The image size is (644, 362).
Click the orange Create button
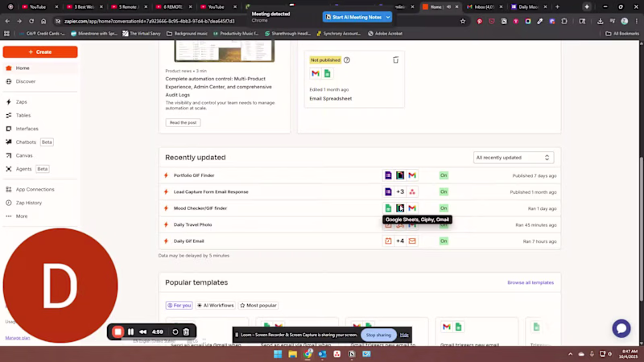tap(40, 52)
